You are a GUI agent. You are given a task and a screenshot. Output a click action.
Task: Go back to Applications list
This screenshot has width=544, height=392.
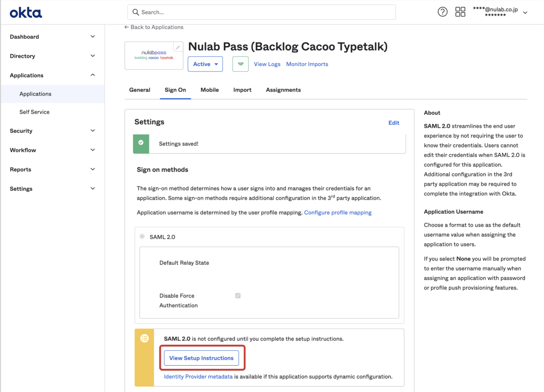pyautogui.click(x=154, y=27)
